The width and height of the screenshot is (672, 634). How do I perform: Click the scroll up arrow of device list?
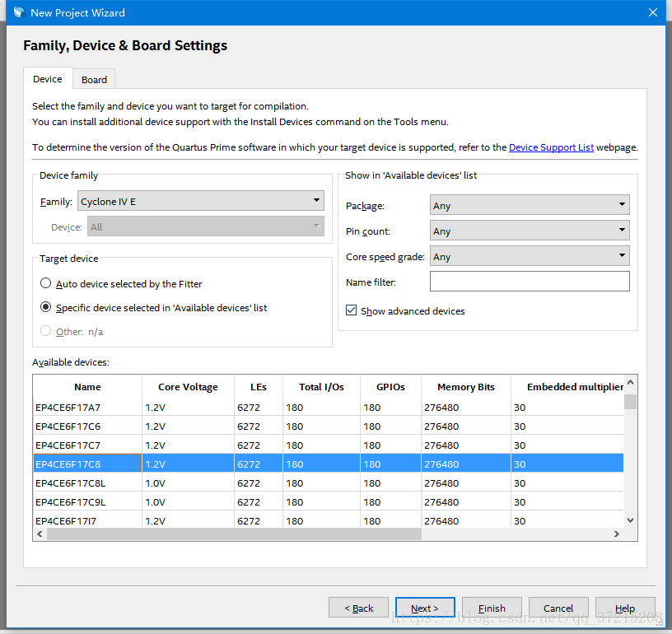click(631, 382)
